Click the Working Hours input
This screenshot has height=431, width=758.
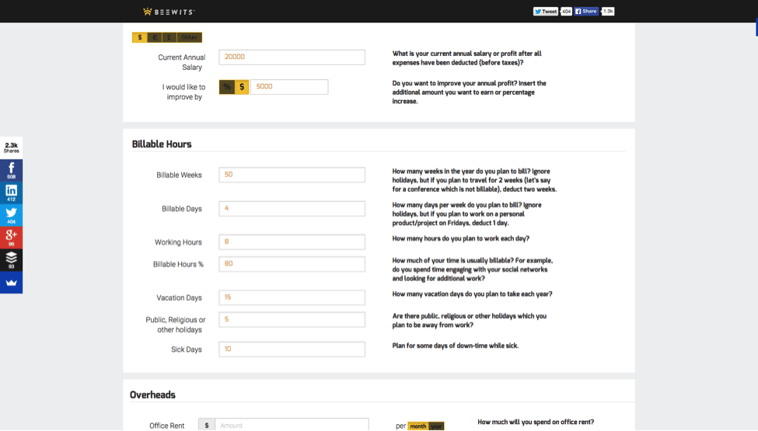coord(292,242)
